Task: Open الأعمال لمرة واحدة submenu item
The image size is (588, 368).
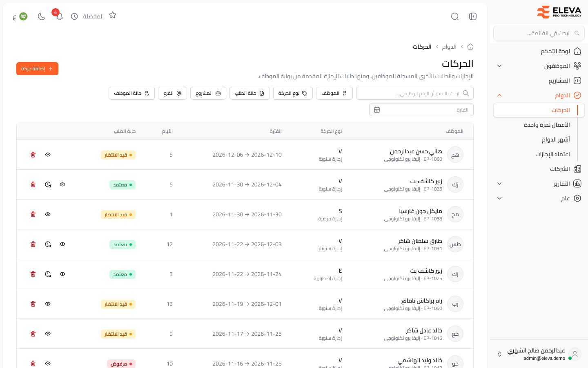Action: point(539,125)
